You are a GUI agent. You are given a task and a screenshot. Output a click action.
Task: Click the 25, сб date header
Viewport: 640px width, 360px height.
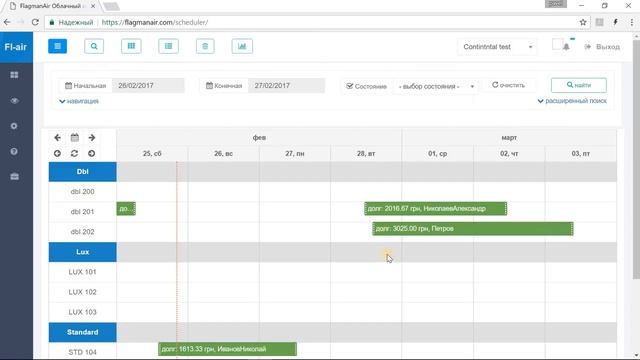[152, 153]
